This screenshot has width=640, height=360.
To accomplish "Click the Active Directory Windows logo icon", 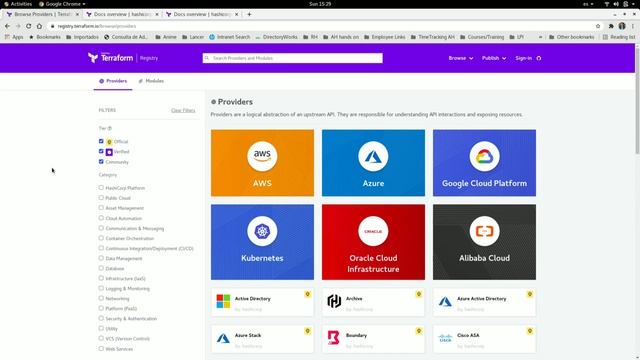I will point(223,301).
